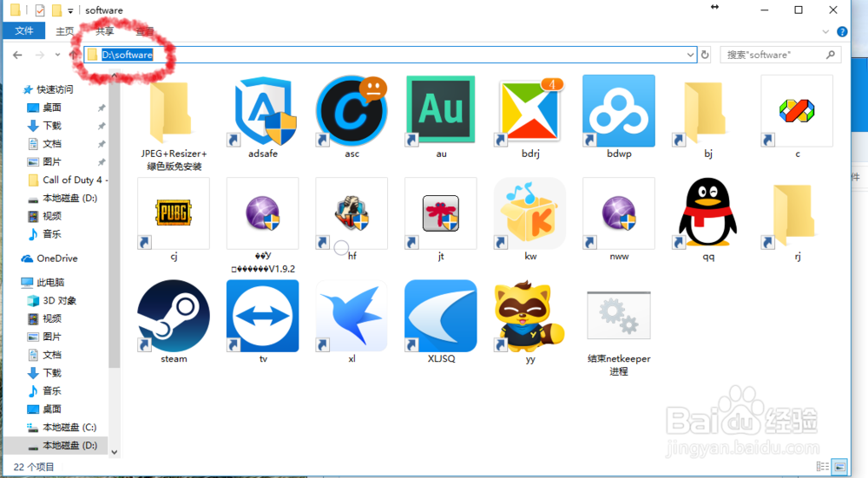Click the search magnifier icon

click(x=831, y=55)
